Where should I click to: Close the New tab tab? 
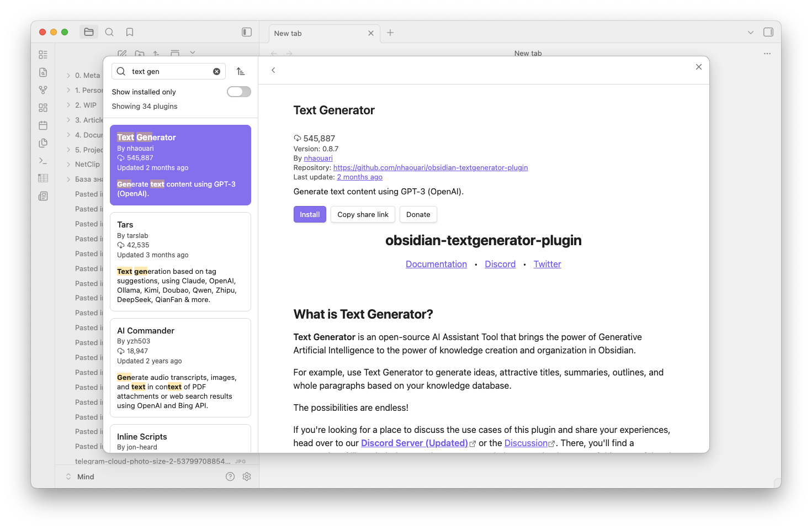click(371, 33)
